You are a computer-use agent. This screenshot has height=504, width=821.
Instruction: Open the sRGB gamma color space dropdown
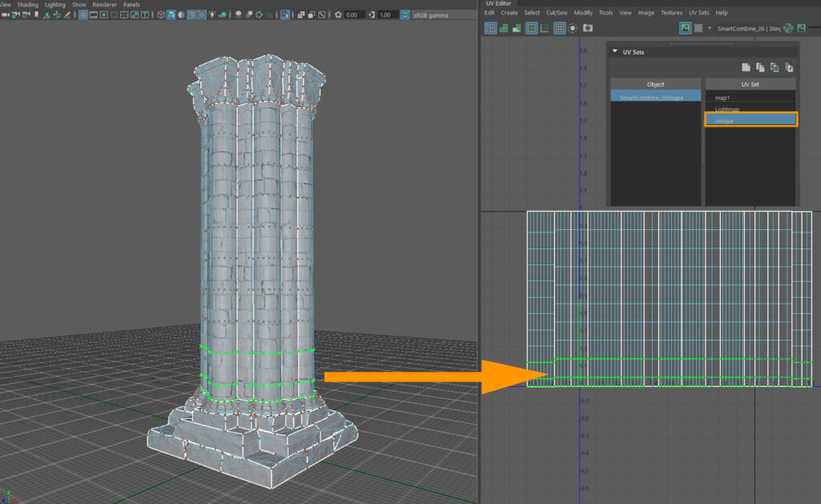click(437, 14)
